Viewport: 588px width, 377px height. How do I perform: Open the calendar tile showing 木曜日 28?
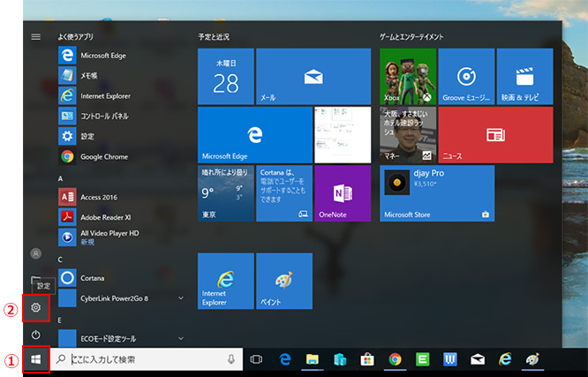point(226,77)
